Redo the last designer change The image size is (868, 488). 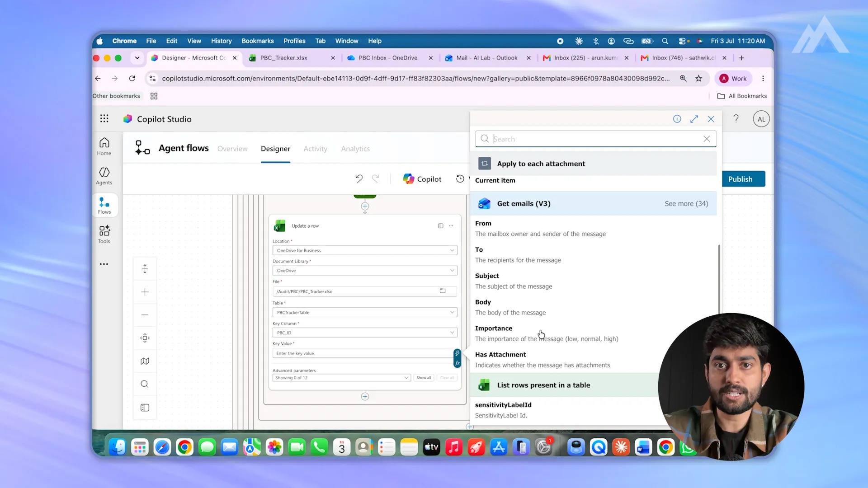375,179
